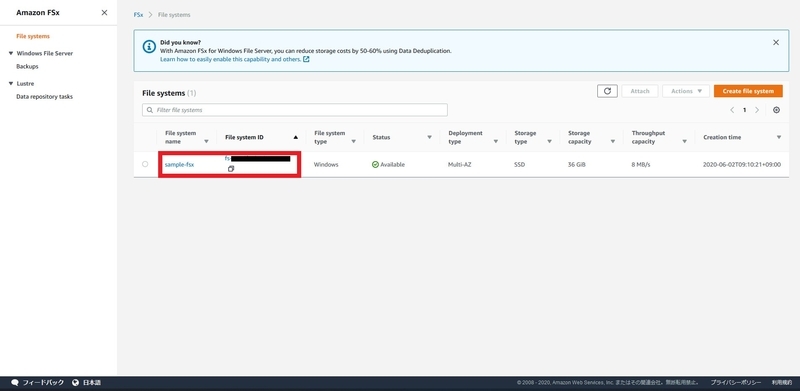The height and width of the screenshot is (391, 800).
Task: Click the 'Amazon FSx' sidebar title
Action: tap(38, 13)
